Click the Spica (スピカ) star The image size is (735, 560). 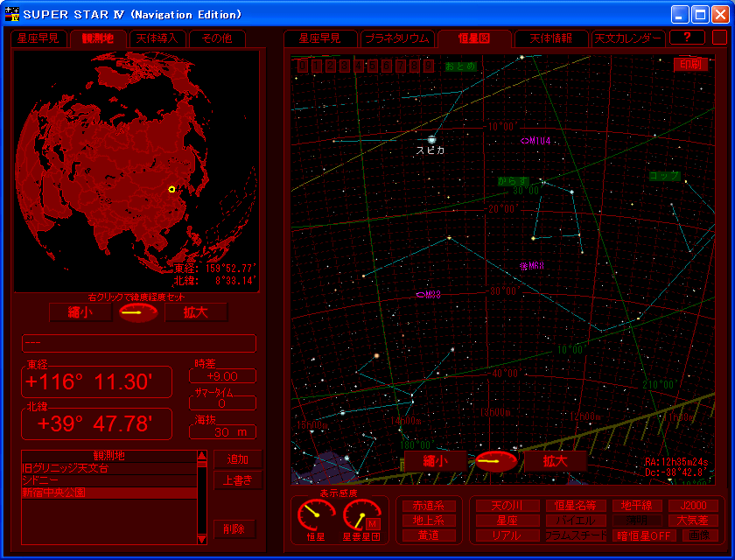[431, 139]
